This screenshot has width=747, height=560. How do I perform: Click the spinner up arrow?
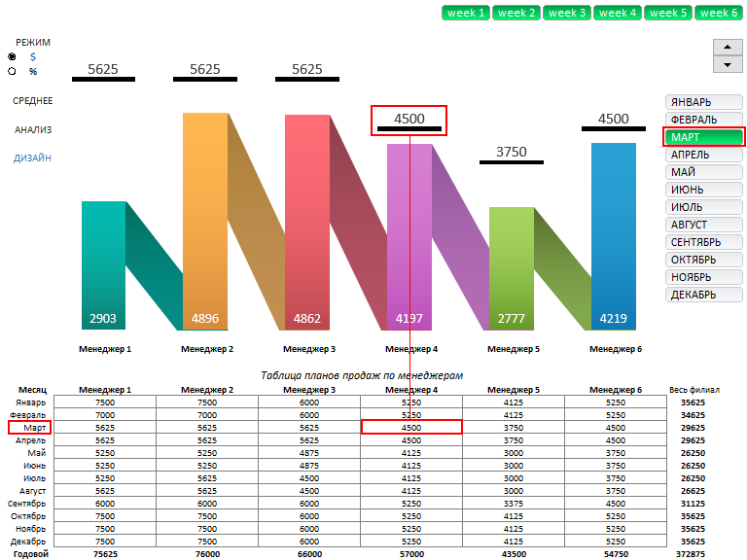tap(728, 48)
